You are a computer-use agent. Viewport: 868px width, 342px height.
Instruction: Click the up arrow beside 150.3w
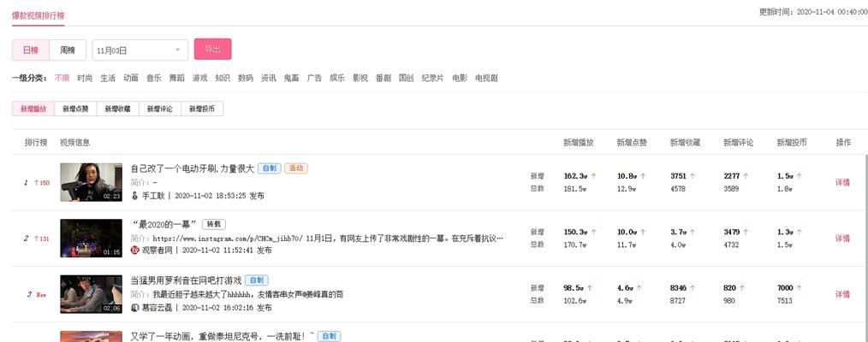593,232
